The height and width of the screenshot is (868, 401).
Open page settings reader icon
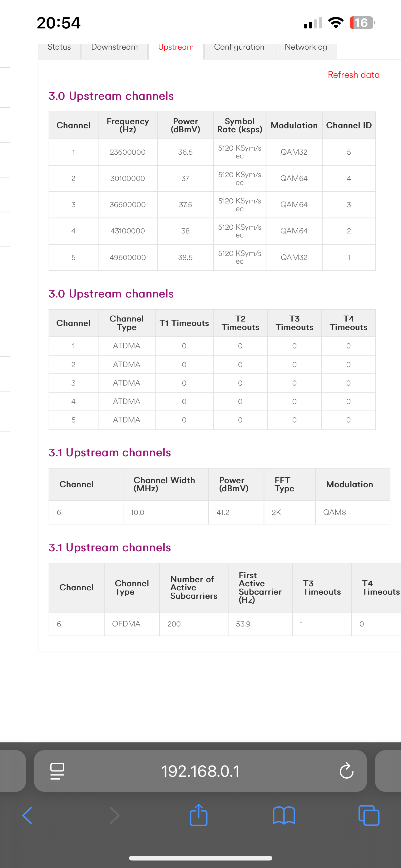click(x=57, y=771)
